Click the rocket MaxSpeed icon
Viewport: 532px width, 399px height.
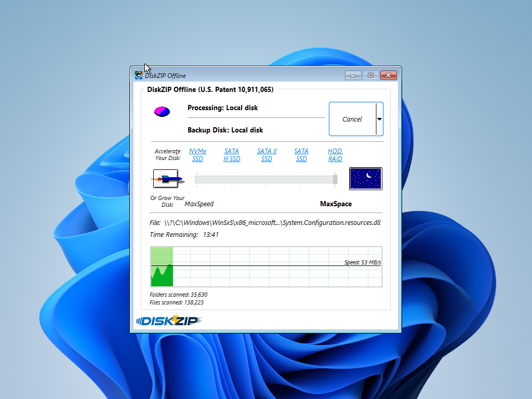click(x=169, y=179)
